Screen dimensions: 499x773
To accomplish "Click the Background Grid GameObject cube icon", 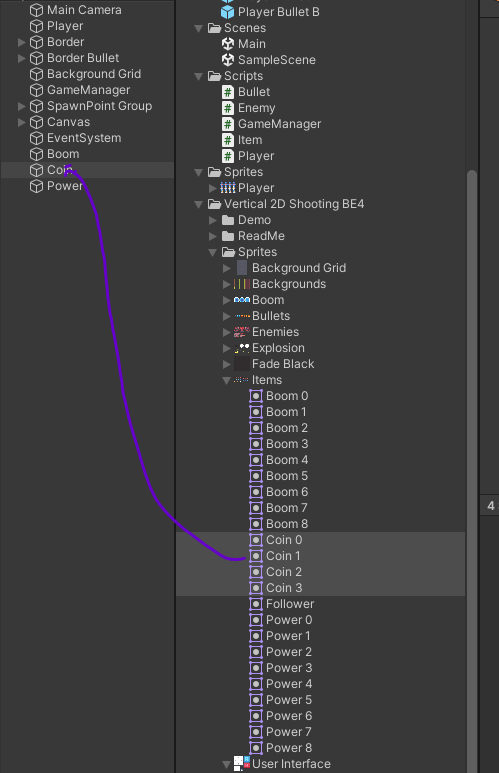I will click(36, 74).
